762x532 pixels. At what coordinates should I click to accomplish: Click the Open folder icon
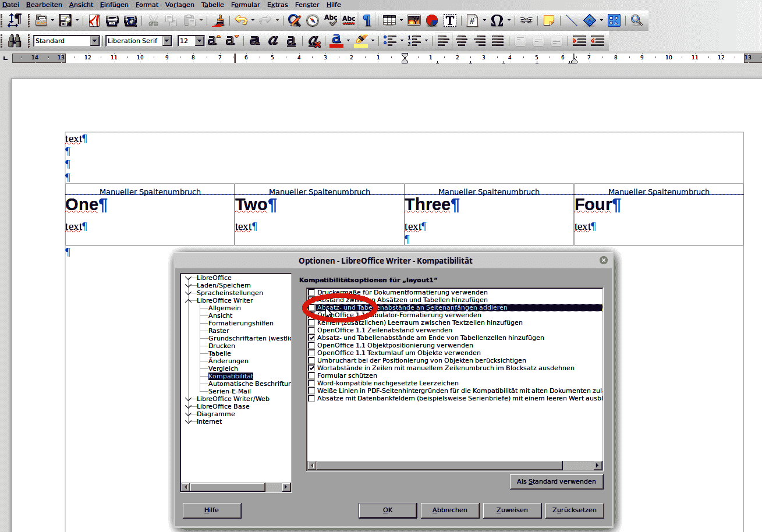[x=41, y=20]
